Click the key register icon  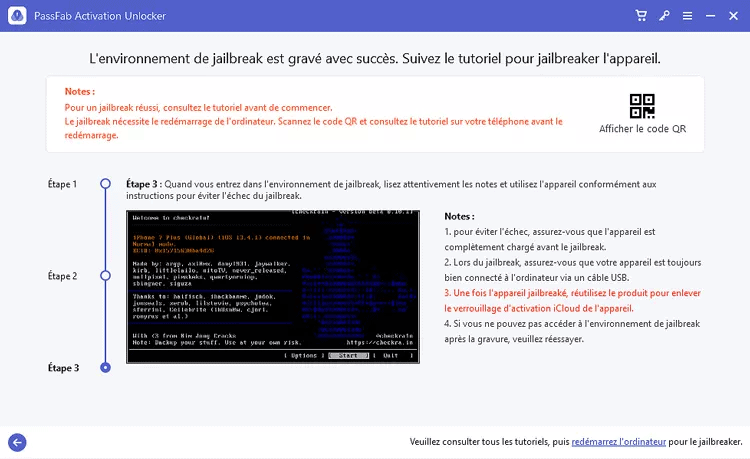[x=664, y=16]
